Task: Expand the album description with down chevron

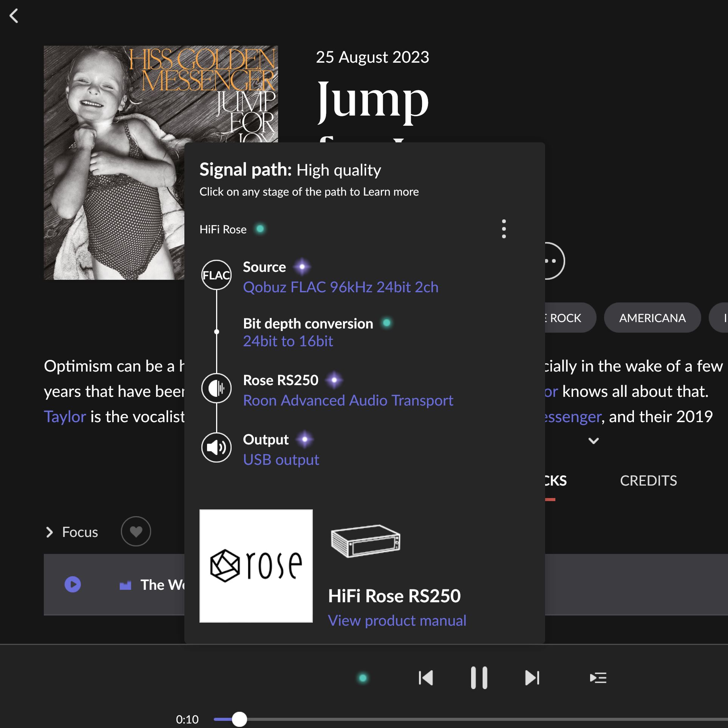Action: pos(594,441)
